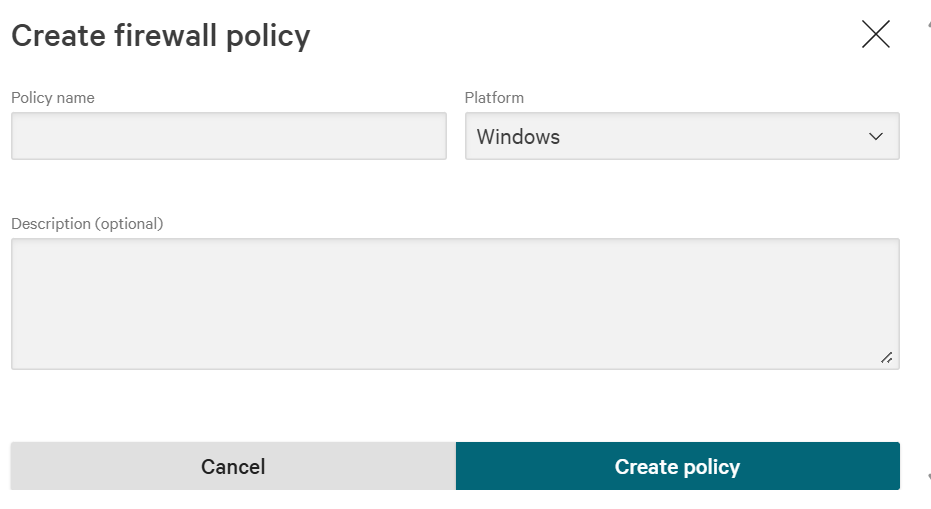Open the Platform dropdown showing Windows

(x=681, y=136)
